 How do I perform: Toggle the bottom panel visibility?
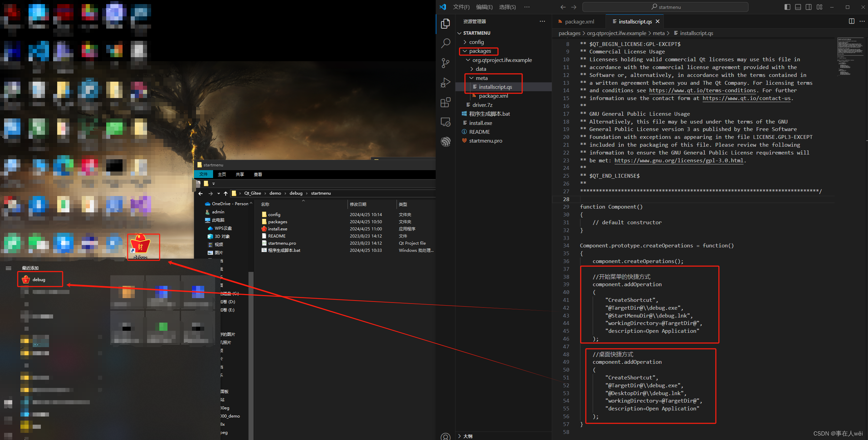(x=798, y=7)
